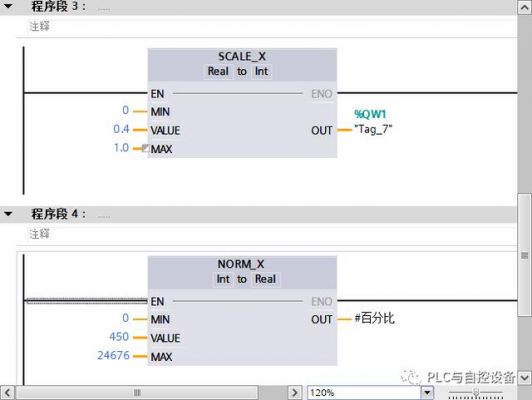Screen dimensions: 532x400
Task: Click the #百分比 output operand
Action: click(375, 318)
